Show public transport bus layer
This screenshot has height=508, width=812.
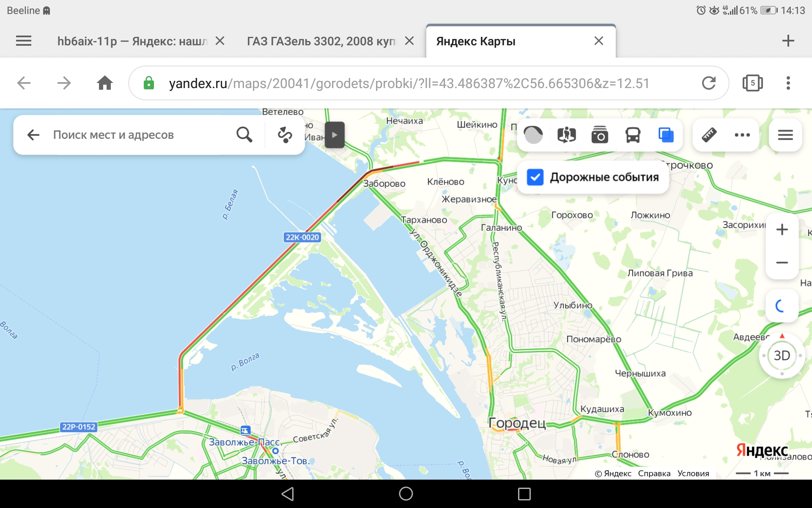pos(633,135)
